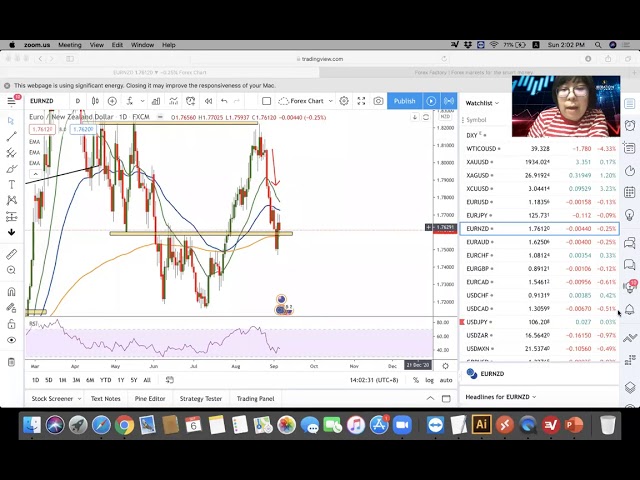Set chart range to 6M
This screenshot has width=640, height=480.
tap(90, 380)
